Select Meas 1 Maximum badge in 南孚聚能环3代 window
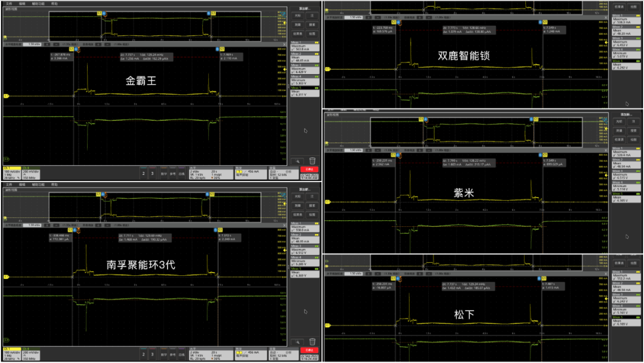Image resolution: width=644 pixels, height=363 pixels. (305, 227)
